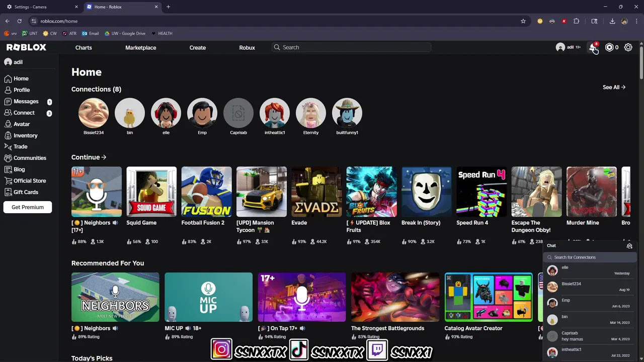This screenshot has height=362, width=644.
Task: Open the UW - Google Drive bookmark
Action: (125, 33)
